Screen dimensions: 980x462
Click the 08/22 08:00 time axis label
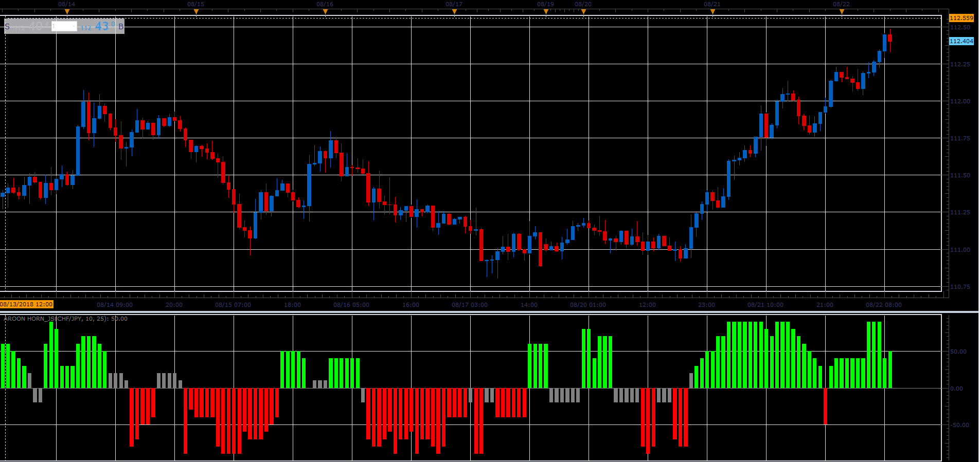coord(884,305)
